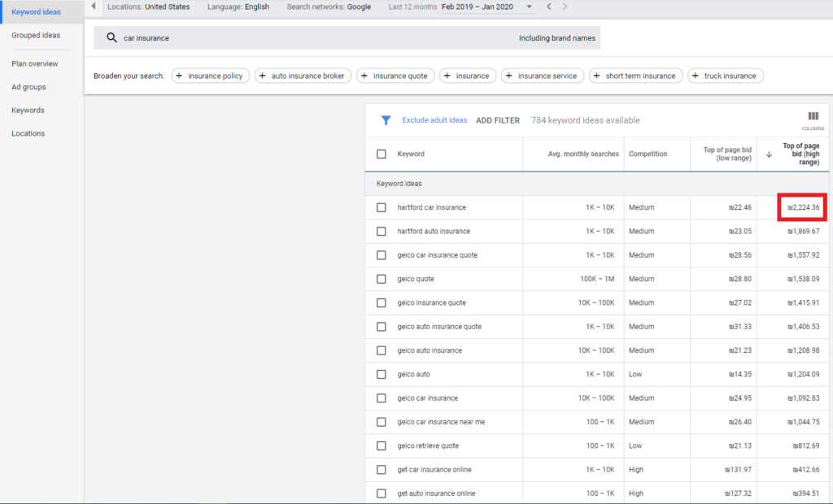Screen dimensions: 833x504
Task: Open Plan overview in the sidebar
Action: [x=35, y=63]
